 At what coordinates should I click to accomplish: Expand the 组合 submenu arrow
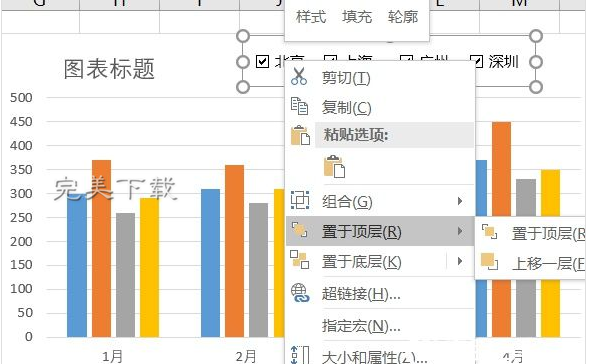tap(460, 201)
